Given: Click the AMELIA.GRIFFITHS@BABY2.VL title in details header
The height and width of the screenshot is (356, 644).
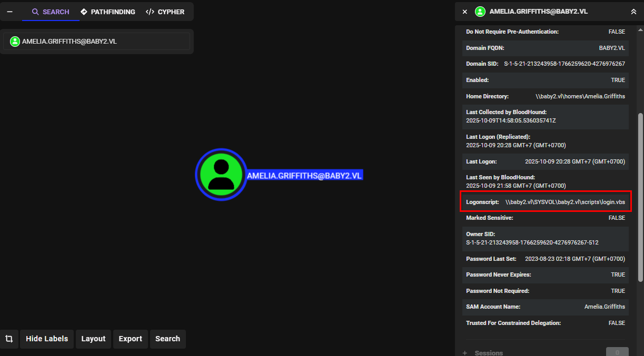Looking at the screenshot, I should point(539,12).
